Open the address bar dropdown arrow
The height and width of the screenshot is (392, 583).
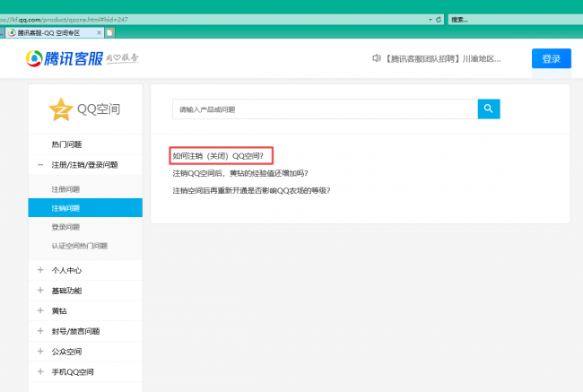point(431,20)
